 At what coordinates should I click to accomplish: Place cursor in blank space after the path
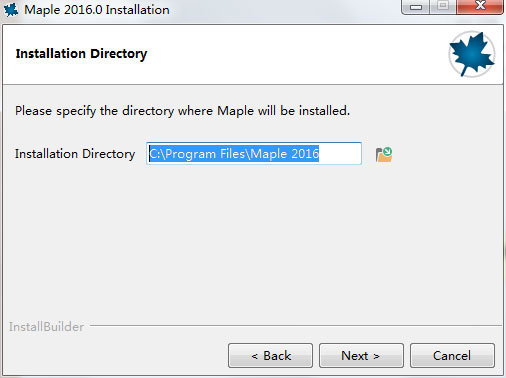[x=340, y=154]
